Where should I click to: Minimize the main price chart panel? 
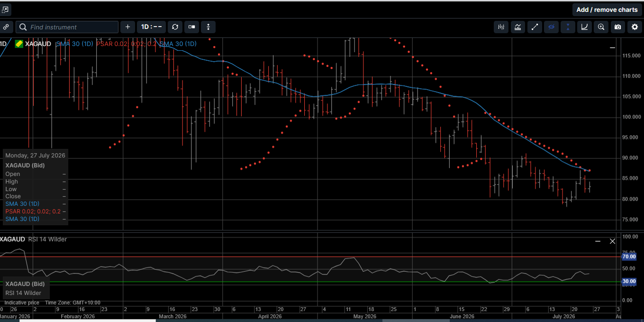612,47
